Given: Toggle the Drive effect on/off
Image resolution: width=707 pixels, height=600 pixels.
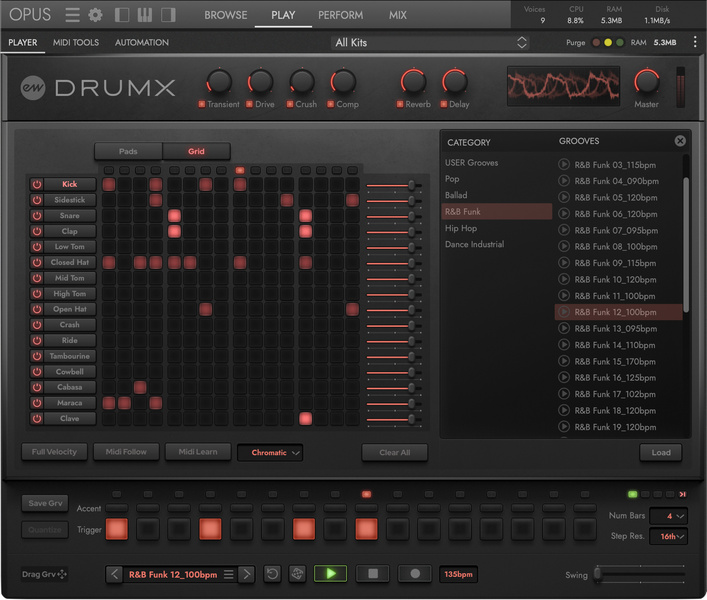Looking at the screenshot, I should click(249, 104).
